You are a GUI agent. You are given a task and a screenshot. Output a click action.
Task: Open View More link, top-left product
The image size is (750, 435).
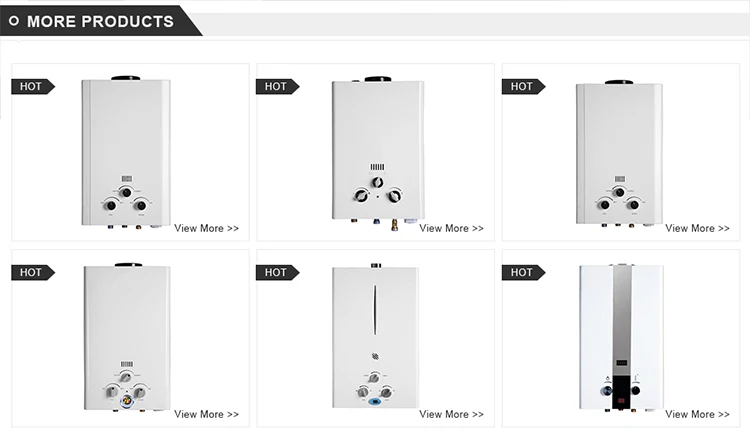click(x=206, y=228)
